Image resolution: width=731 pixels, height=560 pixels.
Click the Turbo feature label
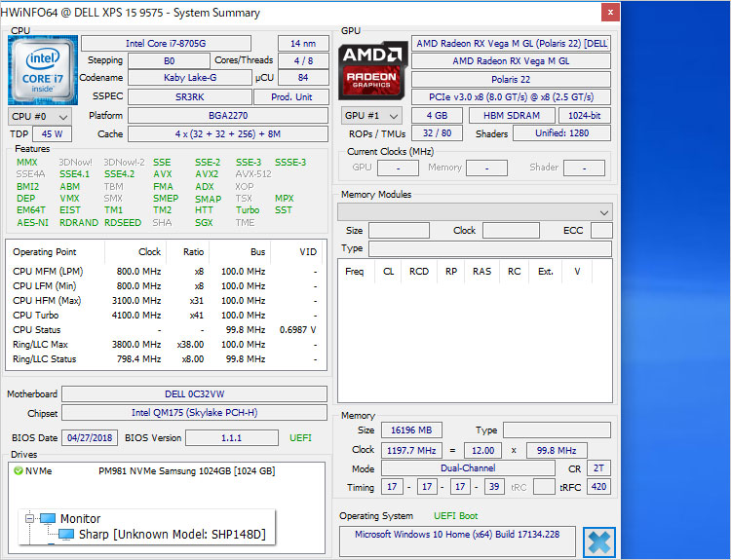coord(248,209)
